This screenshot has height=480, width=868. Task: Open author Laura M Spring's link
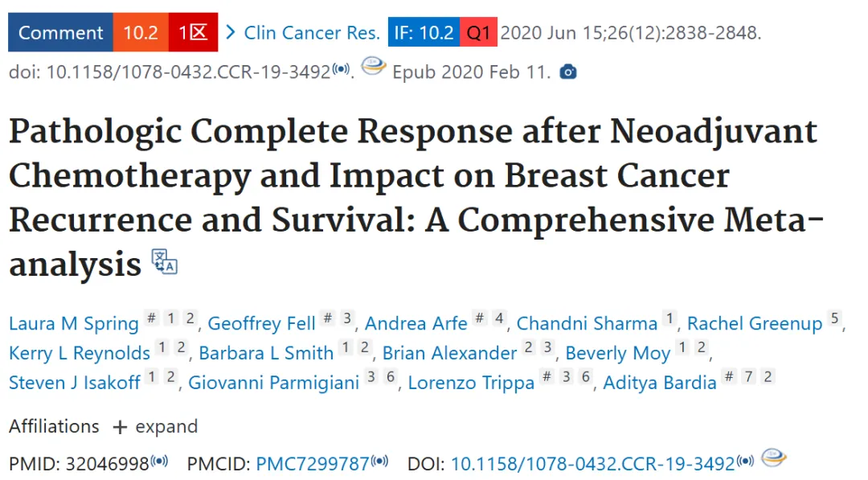pyautogui.click(x=74, y=323)
